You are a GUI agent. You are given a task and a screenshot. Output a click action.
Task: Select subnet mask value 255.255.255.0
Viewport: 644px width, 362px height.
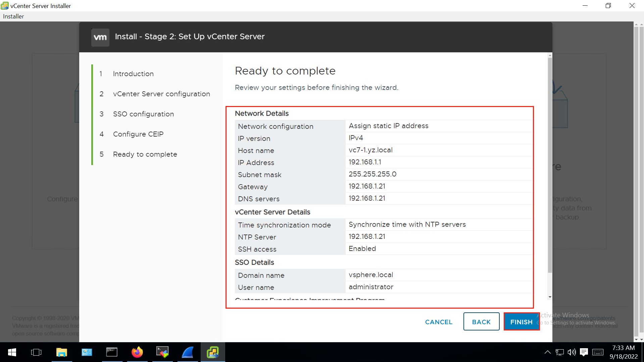373,174
